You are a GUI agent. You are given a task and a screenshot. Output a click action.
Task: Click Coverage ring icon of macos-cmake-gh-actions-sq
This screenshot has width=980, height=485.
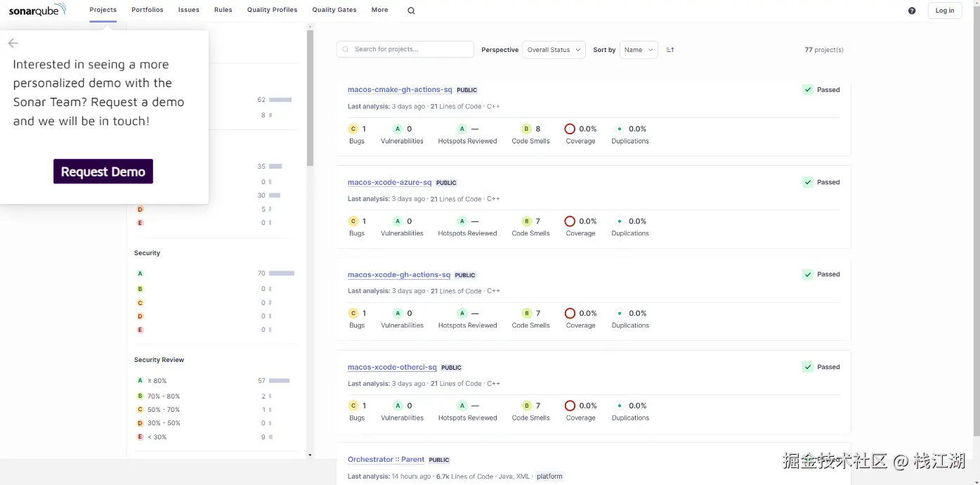pos(570,129)
